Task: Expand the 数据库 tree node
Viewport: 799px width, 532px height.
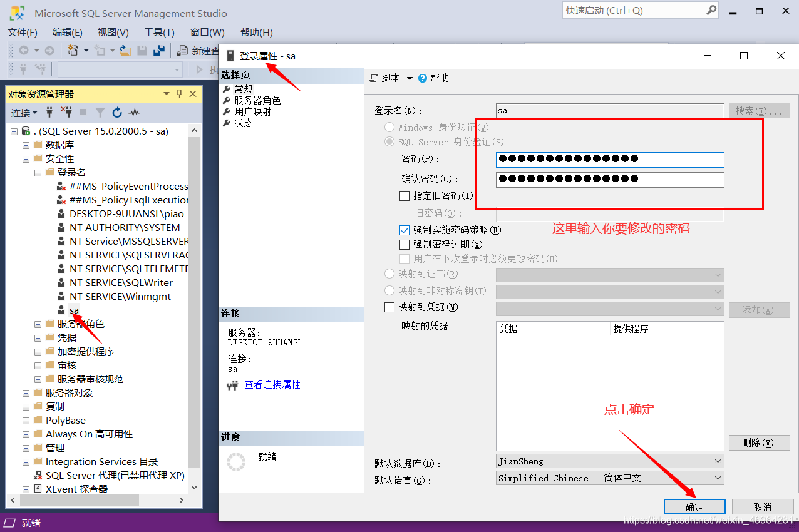Action: [26, 145]
